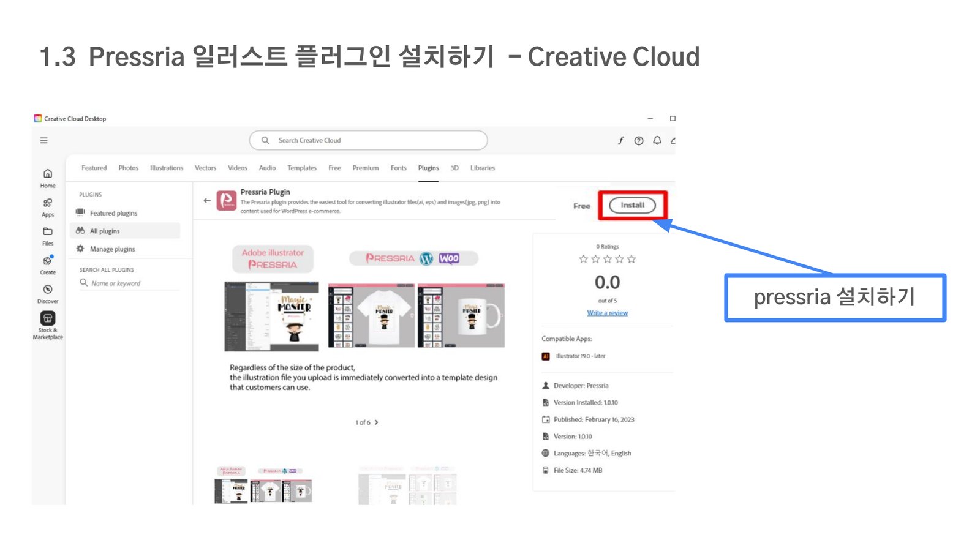
Task: Click next arrow beside '1 of 6'
Action: pos(376,422)
